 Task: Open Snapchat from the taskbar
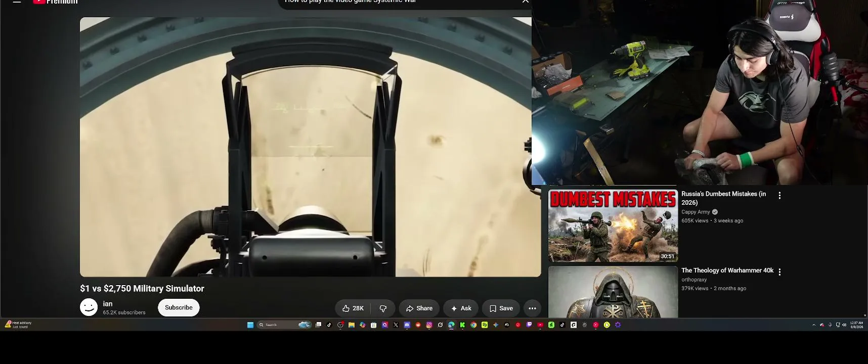(x=606, y=325)
